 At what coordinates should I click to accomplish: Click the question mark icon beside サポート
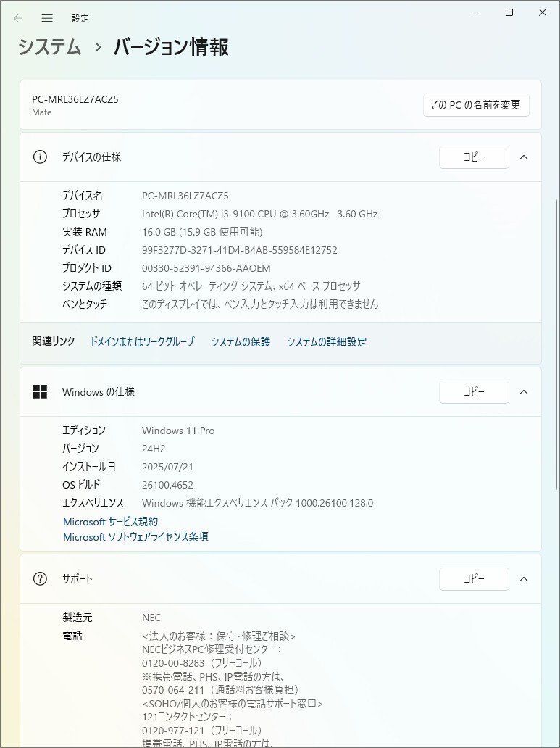40,578
